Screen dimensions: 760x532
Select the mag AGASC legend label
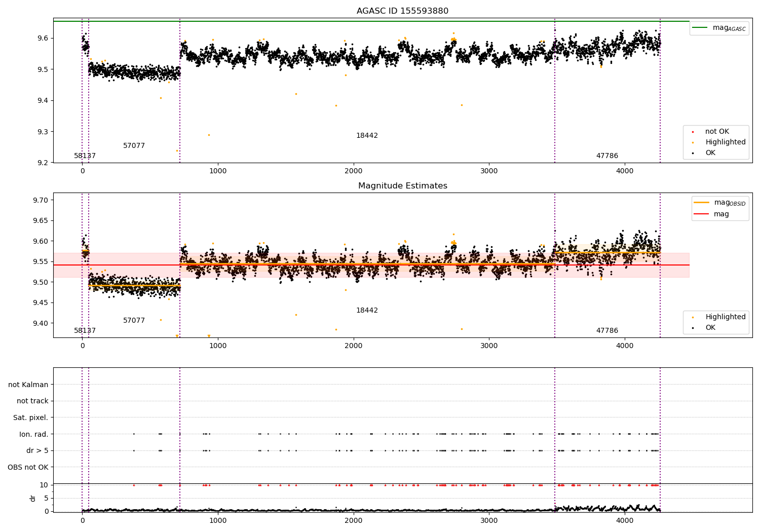(x=729, y=28)
